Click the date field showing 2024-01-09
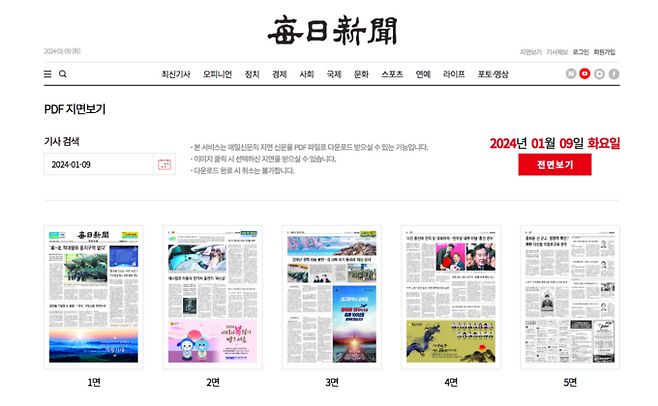 [x=98, y=164]
